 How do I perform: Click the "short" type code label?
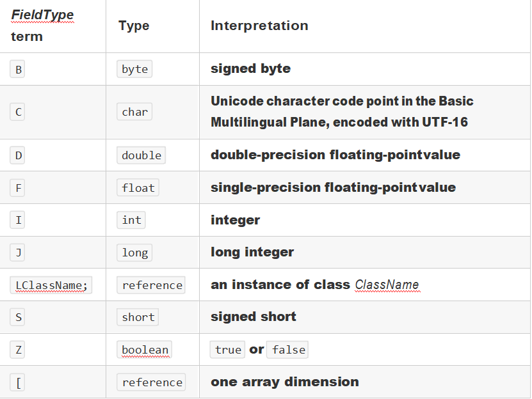coord(138,317)
